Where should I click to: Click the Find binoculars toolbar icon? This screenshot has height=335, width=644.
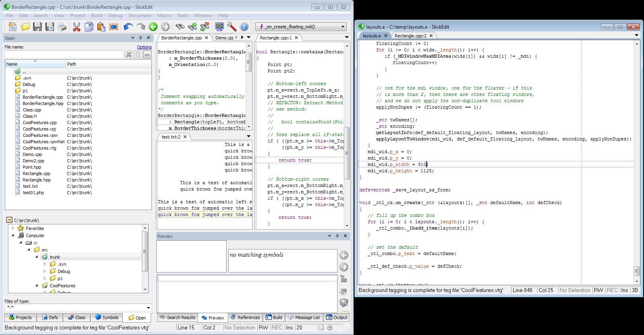click(x=180, y=27)
